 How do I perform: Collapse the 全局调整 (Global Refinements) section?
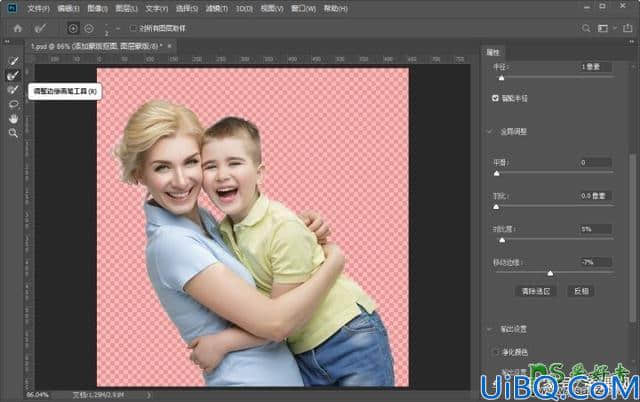coord(490,131)
